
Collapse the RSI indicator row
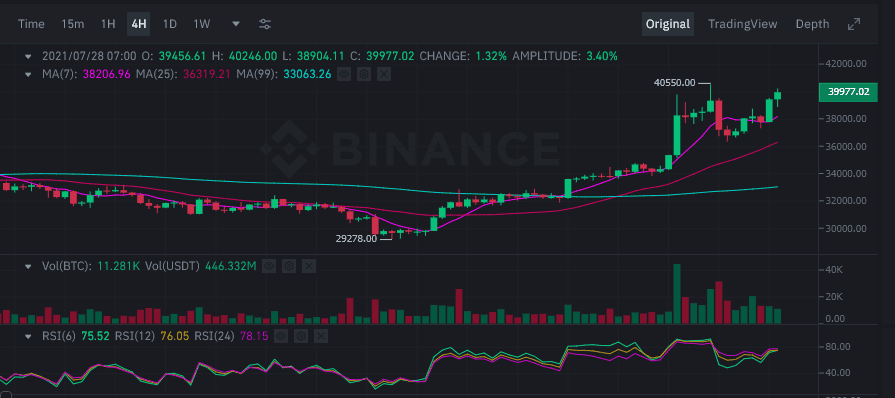[x=28, y=336]
